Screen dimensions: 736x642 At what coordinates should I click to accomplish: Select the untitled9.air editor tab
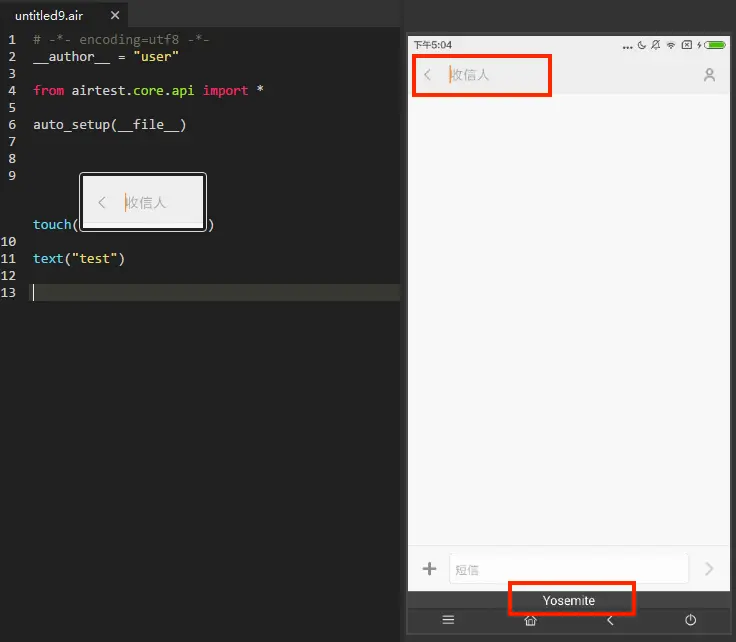click(x=49, y=15)
